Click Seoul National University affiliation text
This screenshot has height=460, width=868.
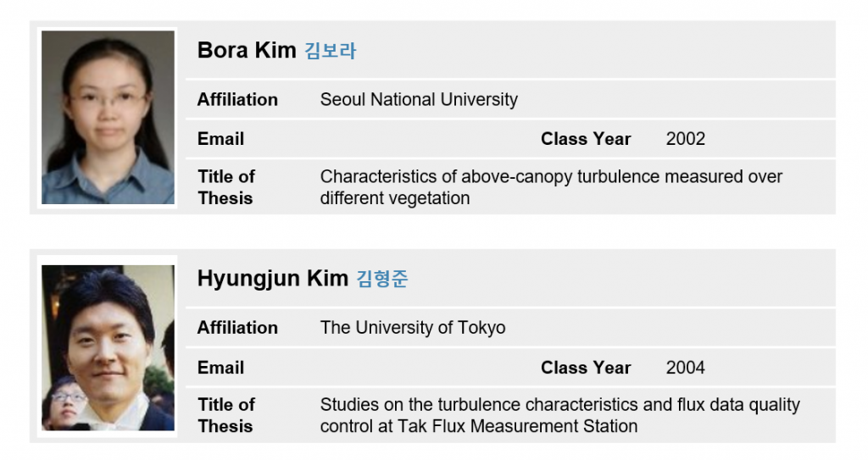point(419,100)
